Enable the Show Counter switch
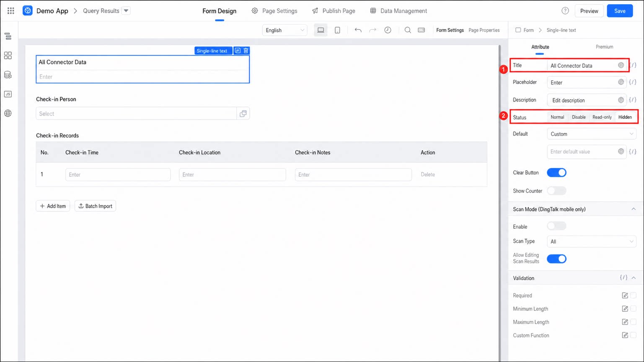Screen dimensions: 644x362 tap(556, 191)
